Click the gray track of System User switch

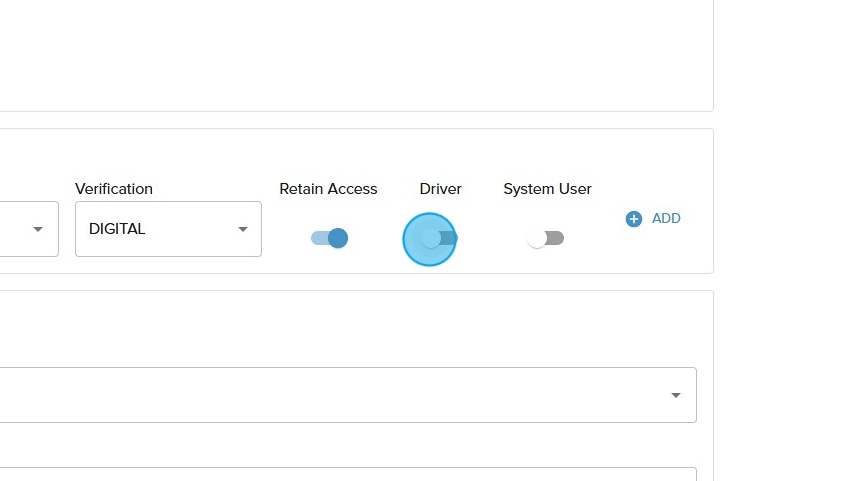coord(556,238)
